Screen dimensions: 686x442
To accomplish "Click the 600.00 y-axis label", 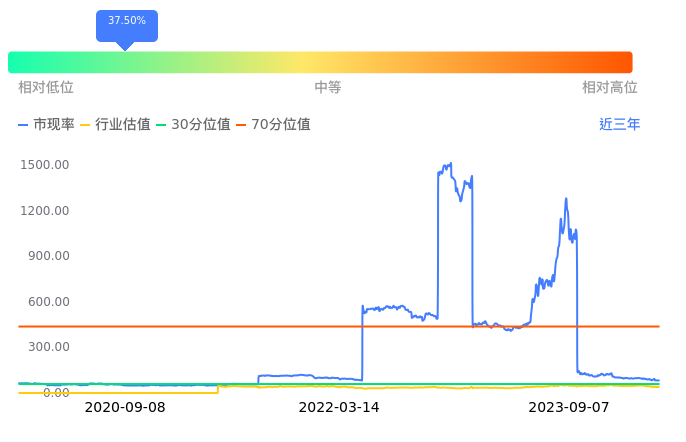I will [47, 302].
